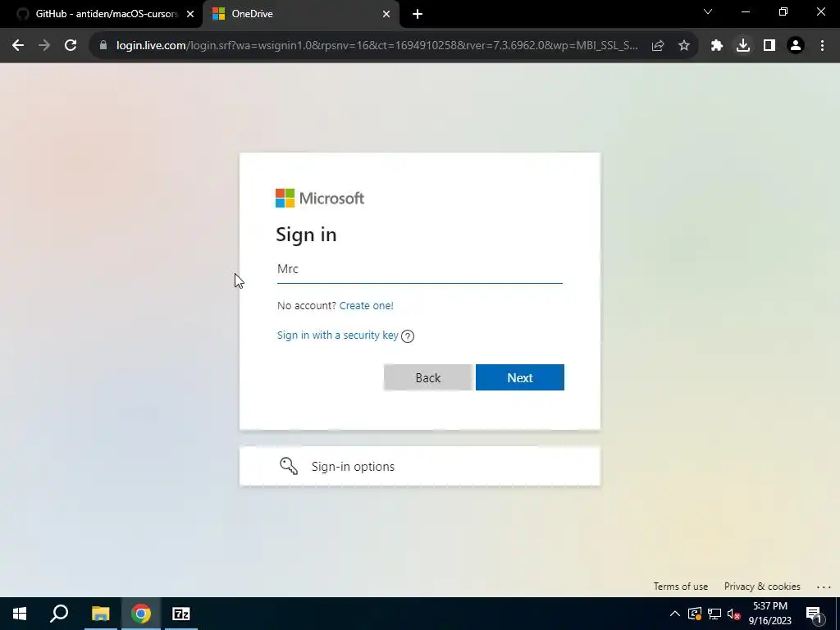The width and height of the screenshot is (840, 630).
Task: Click the forward navigation arrow
Action: click(44, 46)
